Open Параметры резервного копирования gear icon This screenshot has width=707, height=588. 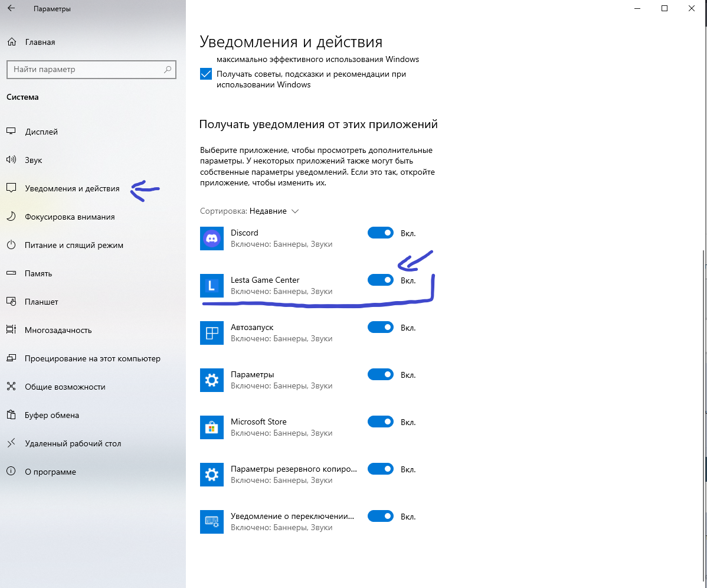pyautogui.click(x=212, y=475)
